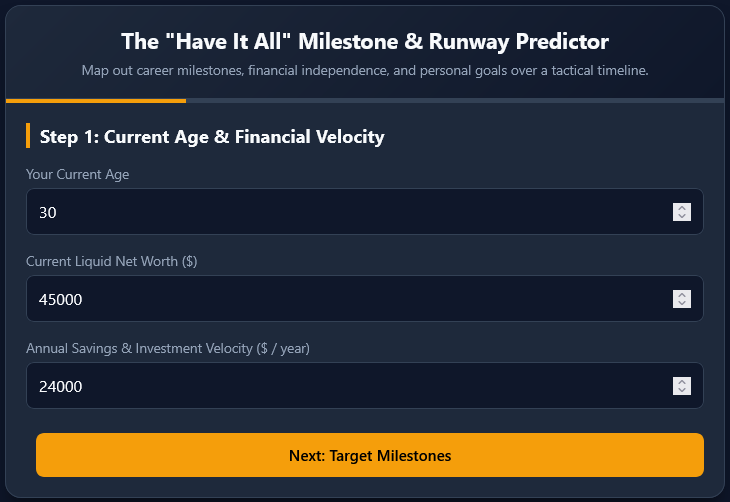The width and height of the screenshot is (730, 502).
Task: Decrement Current Liquid Net Worth spinner down
Action: [682, 304]
